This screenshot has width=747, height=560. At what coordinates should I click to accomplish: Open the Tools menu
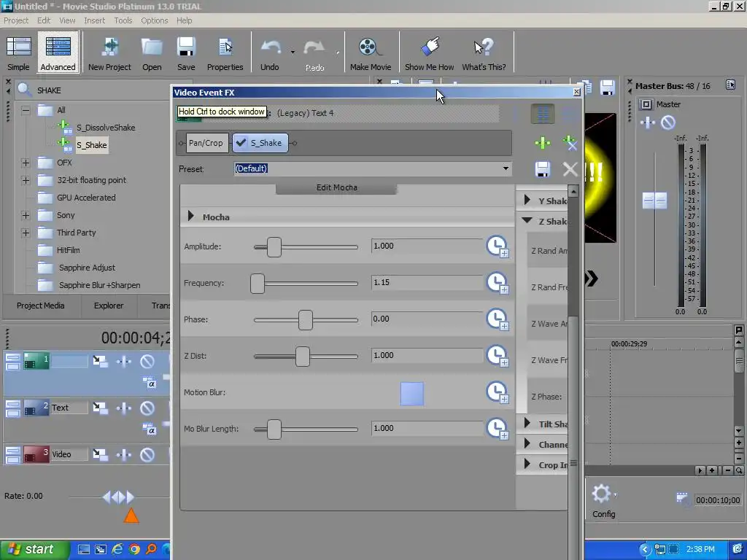click(123, 20)
